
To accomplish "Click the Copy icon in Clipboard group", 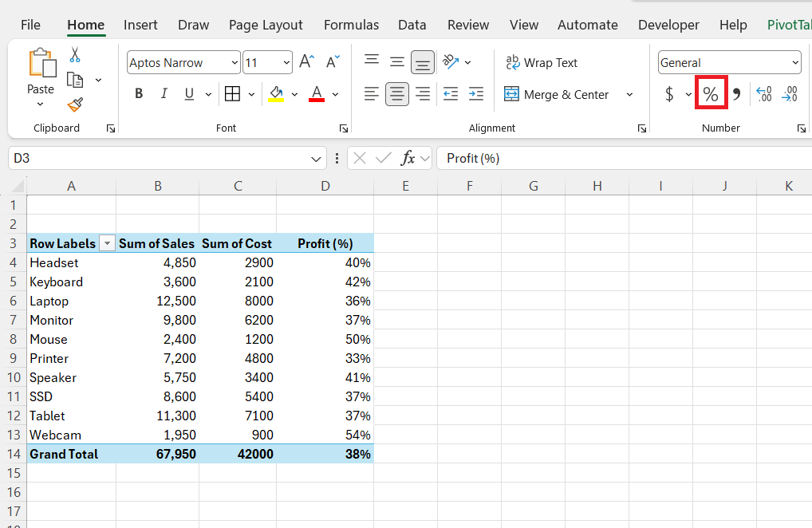I will coord(75,80).
